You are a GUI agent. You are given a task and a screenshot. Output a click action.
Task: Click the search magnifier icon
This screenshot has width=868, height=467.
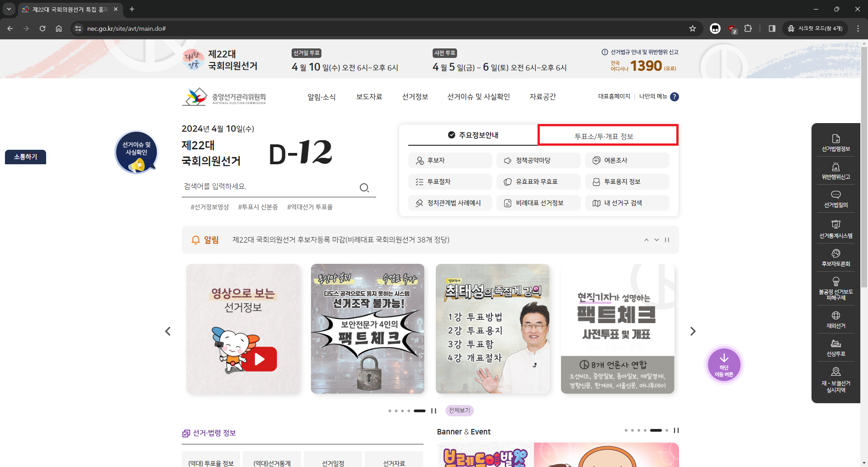coord(364,187)
